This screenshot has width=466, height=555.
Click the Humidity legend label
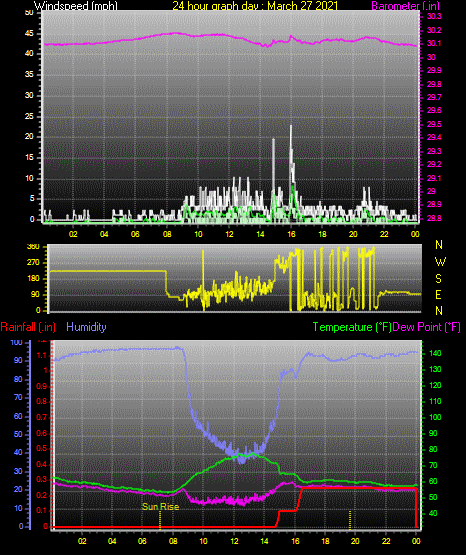click(86, 327)
